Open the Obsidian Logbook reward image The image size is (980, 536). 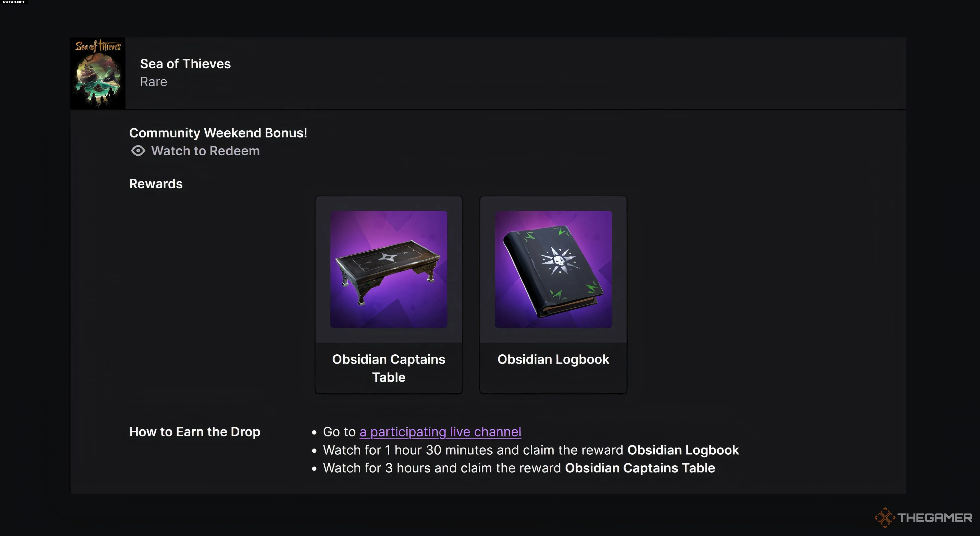point(553,269)
